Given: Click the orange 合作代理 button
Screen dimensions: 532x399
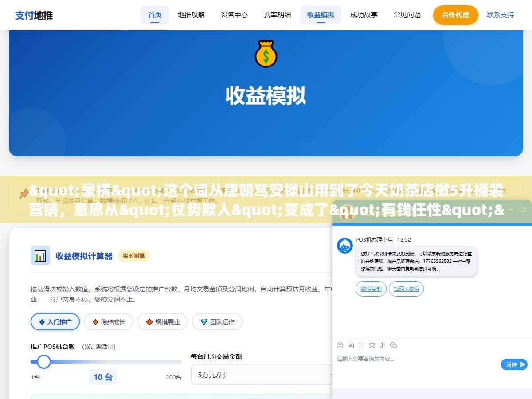Looking at the screenshot, I should point(455,15).
